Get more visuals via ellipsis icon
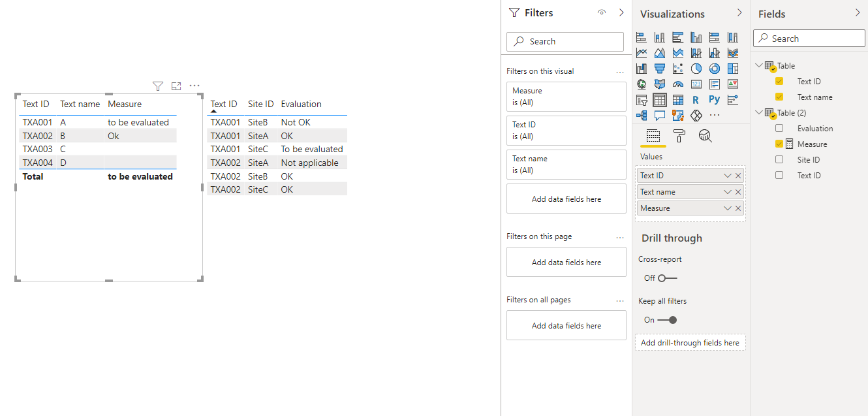Image resolution: width=868 pixels, height=416 pixels. point(715,116)
